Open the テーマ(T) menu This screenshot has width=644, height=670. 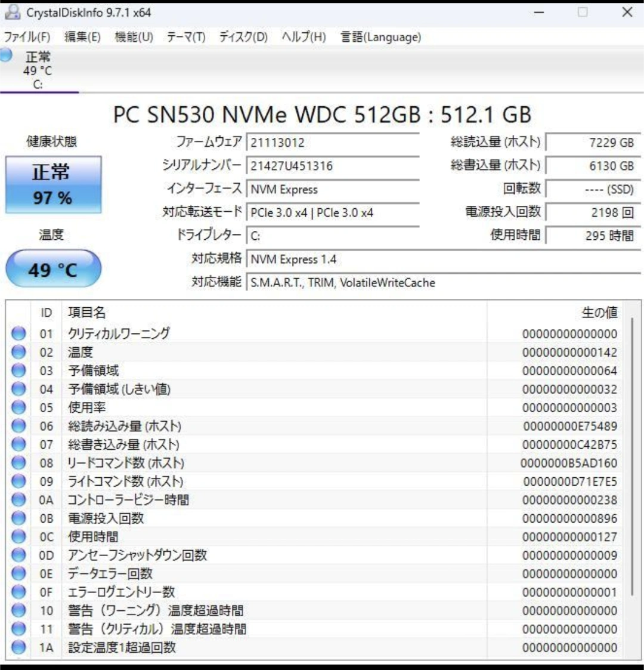click(x=186, y=37)
